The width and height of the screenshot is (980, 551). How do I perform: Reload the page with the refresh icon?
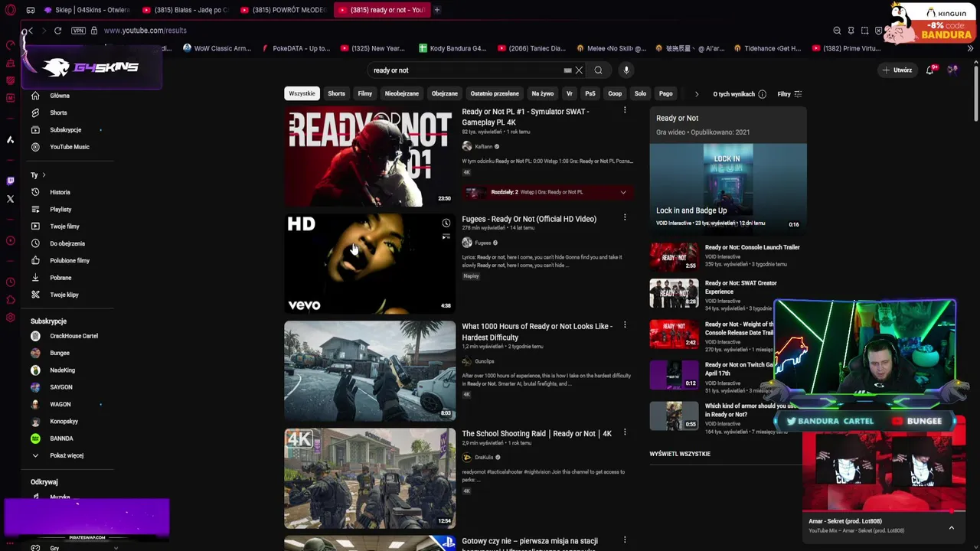point(57,31)
